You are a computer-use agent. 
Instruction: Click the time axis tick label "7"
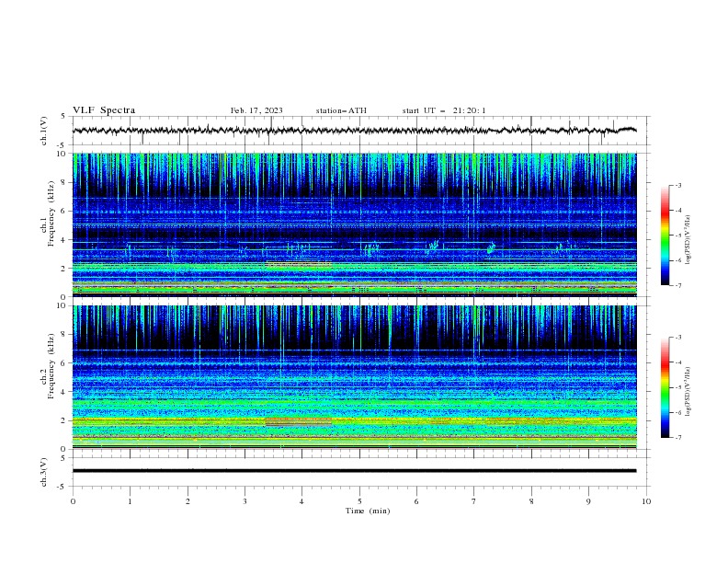click(x=473, y=501)
